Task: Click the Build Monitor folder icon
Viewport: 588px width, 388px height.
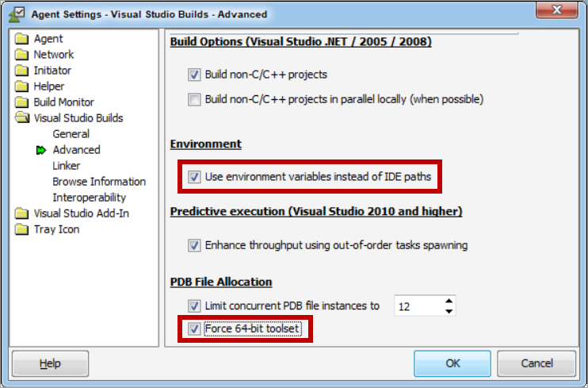Action: point(21,102)
